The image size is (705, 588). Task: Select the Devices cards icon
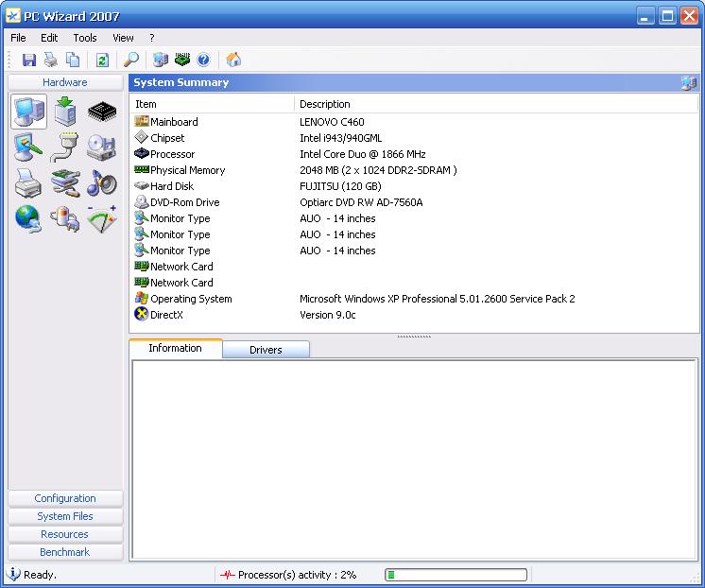65,183
